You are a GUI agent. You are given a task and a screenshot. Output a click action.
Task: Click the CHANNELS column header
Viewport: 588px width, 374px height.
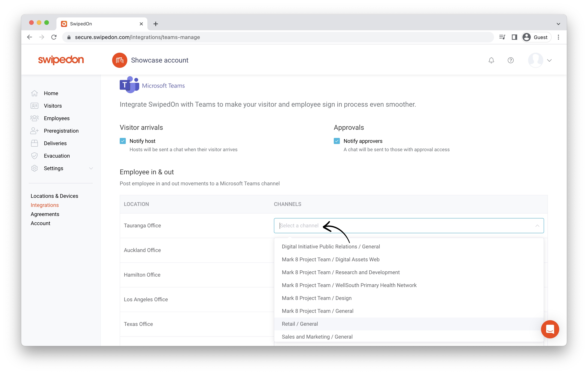287,204
